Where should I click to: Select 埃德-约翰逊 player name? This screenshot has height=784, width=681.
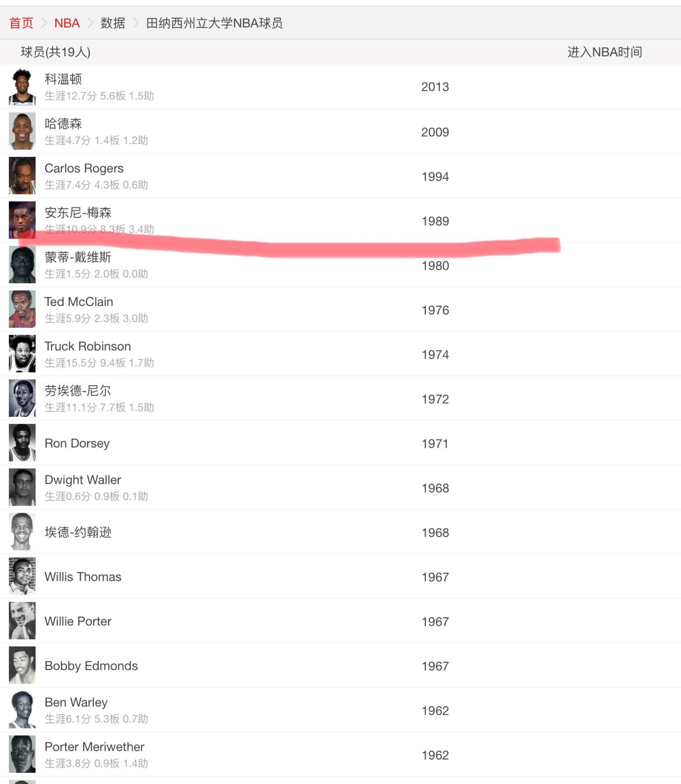point(78,532)
